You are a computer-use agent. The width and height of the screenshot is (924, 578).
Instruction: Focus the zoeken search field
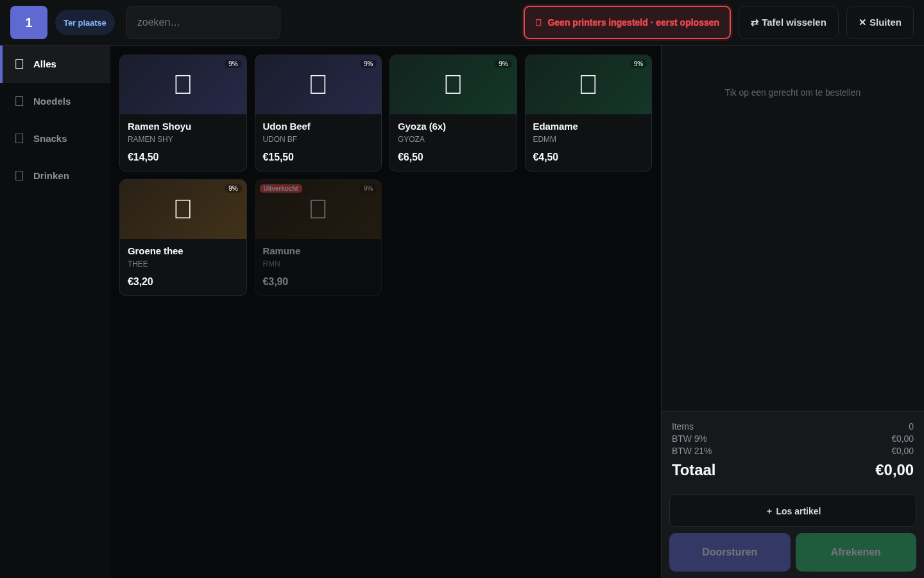(203, 22)
